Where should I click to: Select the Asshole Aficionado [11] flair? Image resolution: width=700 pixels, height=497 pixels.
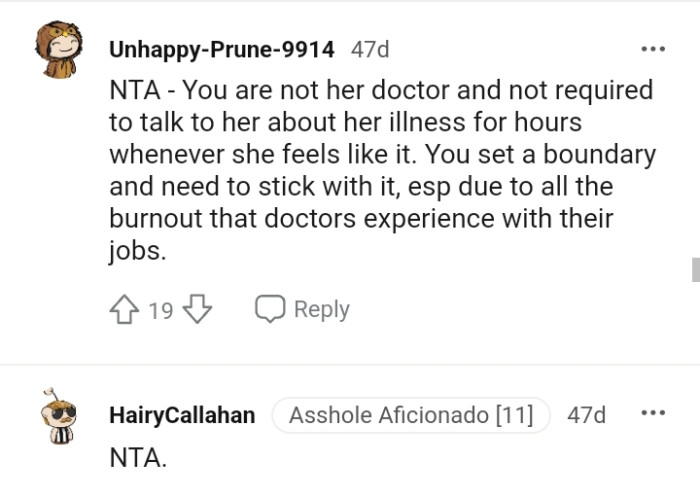pyautogui.click(x=411, y=415)
